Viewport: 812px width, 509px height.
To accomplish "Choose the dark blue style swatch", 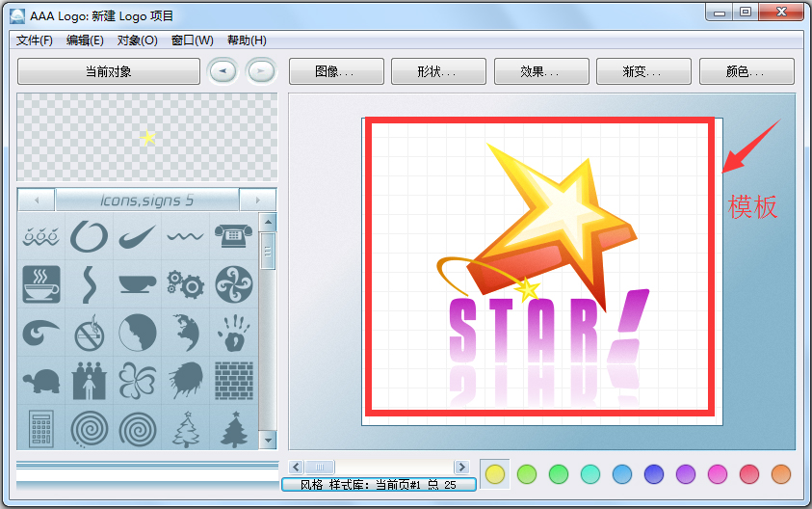I will tap(654, 473).
